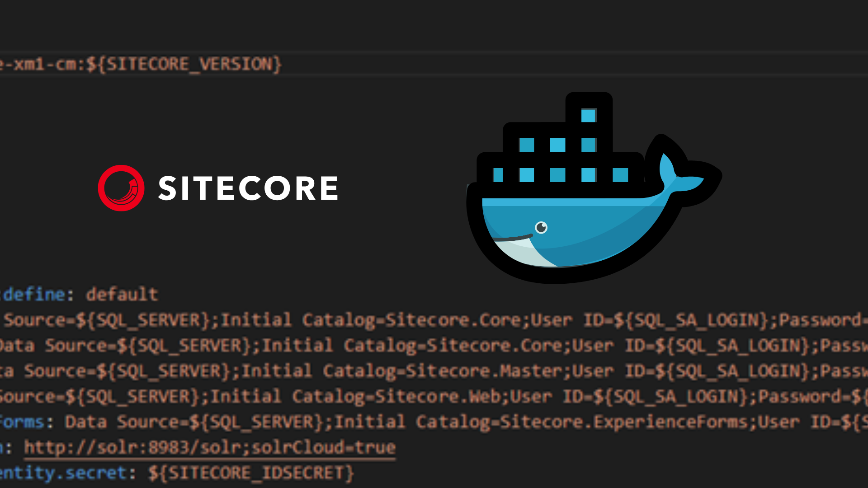868x488 pixels.
Task: Click the whale's white belly patch
Action: 524,251
